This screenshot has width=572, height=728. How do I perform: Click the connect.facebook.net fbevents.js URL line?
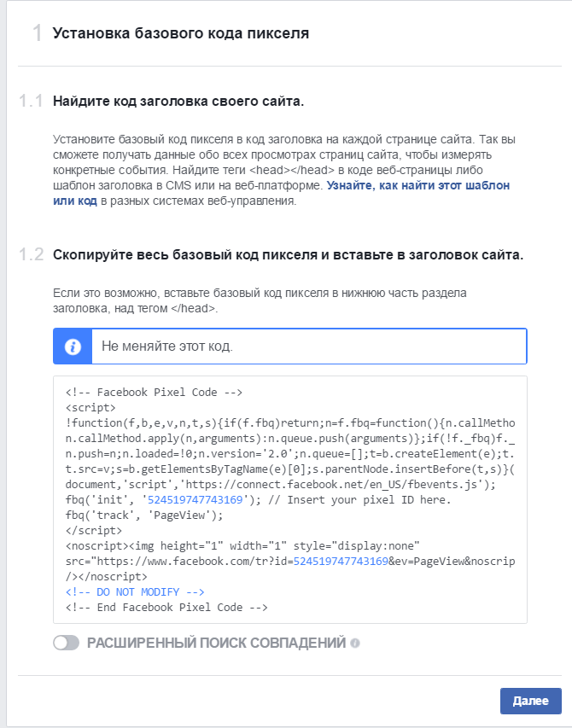click(x=280, y=484)
